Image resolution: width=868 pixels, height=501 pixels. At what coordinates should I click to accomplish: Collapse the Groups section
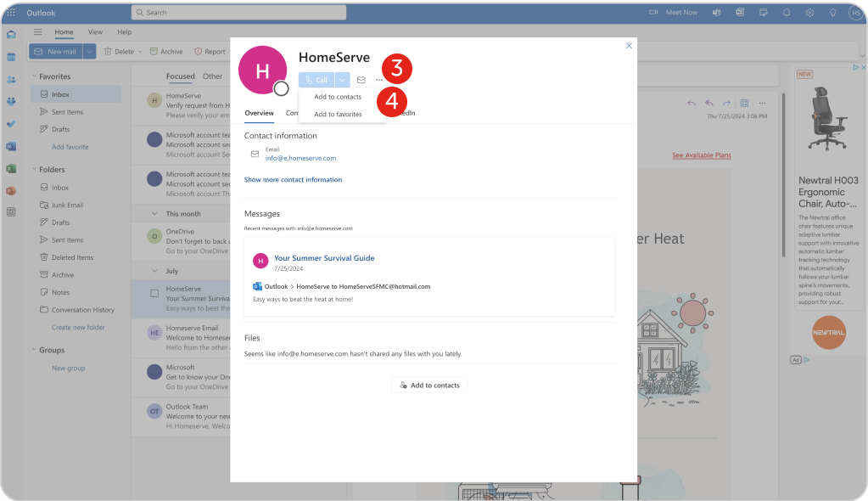point(34,350)
